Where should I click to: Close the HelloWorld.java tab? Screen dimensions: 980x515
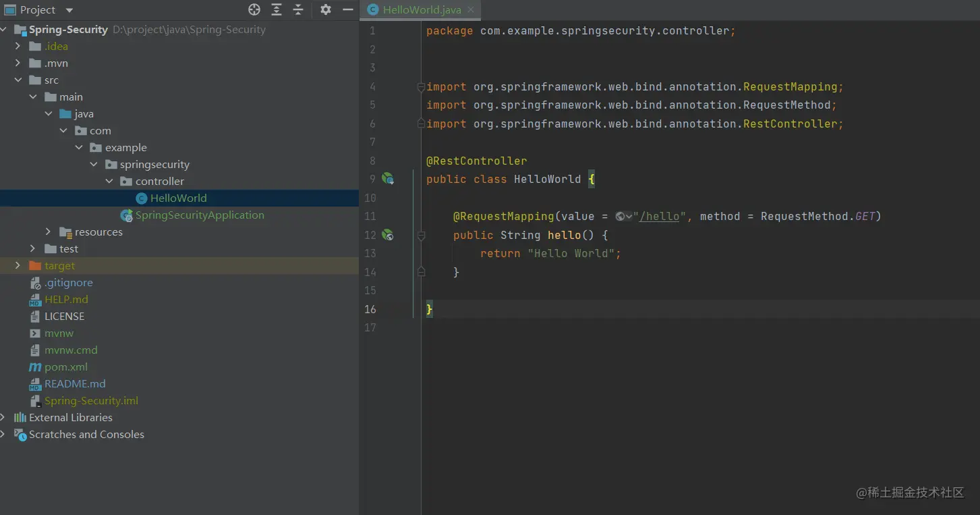pos(471,10)
